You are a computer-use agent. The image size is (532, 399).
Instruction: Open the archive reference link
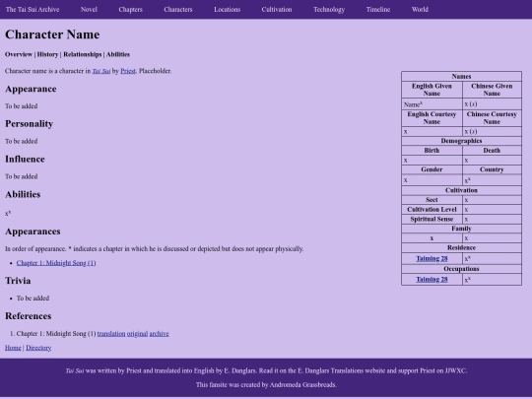pyautogui.click(x=160, y=334)
